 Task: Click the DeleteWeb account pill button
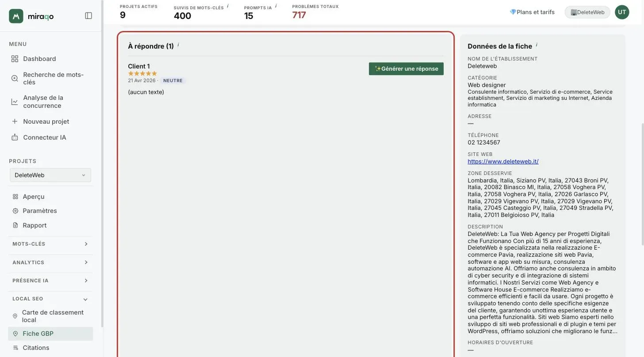click(587, 12)
